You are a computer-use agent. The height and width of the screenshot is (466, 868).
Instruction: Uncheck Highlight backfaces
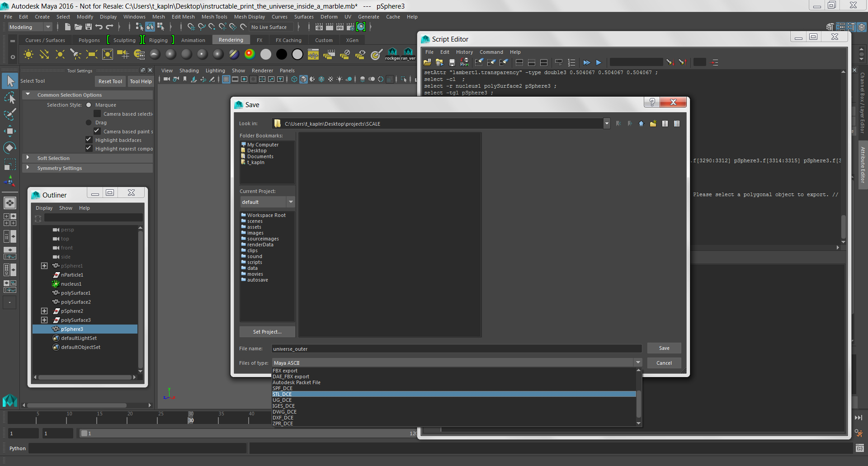click(89, 140)
